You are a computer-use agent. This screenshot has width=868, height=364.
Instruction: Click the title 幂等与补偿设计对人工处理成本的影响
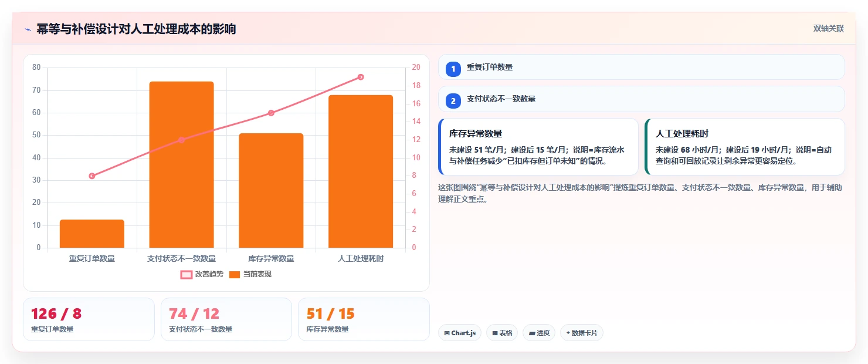coord(136,29)
